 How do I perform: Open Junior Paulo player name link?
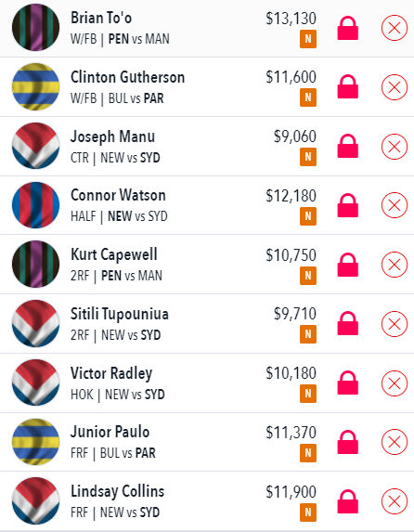point(110,432)
